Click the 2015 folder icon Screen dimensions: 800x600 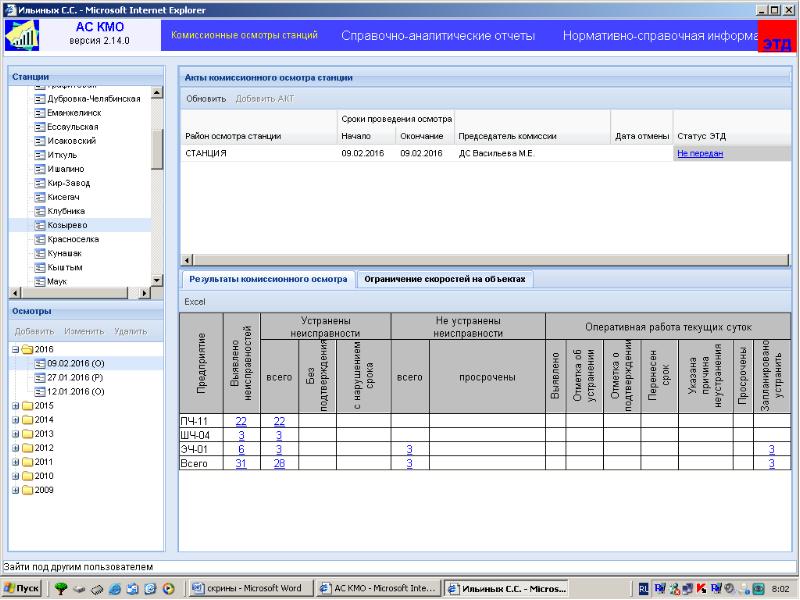click(27, 406)
